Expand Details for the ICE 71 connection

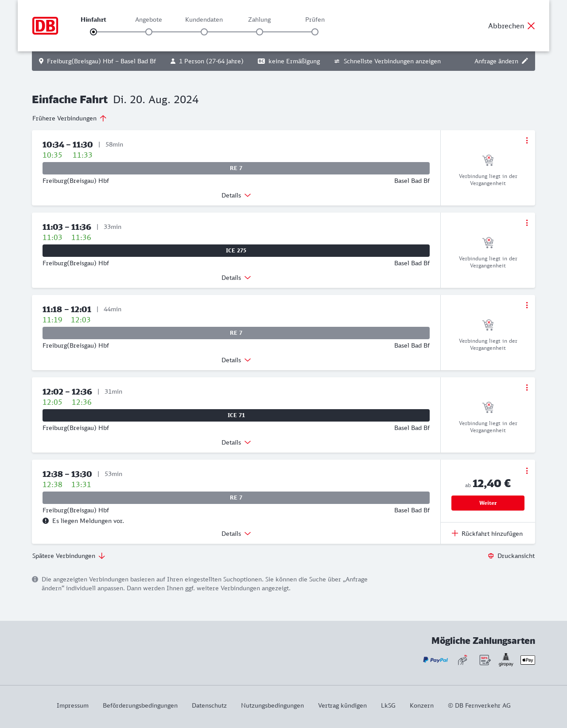click(x=236, y=442)
